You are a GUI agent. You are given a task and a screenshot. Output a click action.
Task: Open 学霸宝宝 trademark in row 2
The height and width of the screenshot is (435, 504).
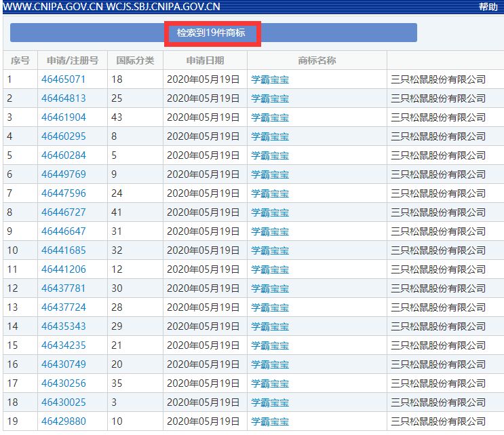[x=270, y=98]
